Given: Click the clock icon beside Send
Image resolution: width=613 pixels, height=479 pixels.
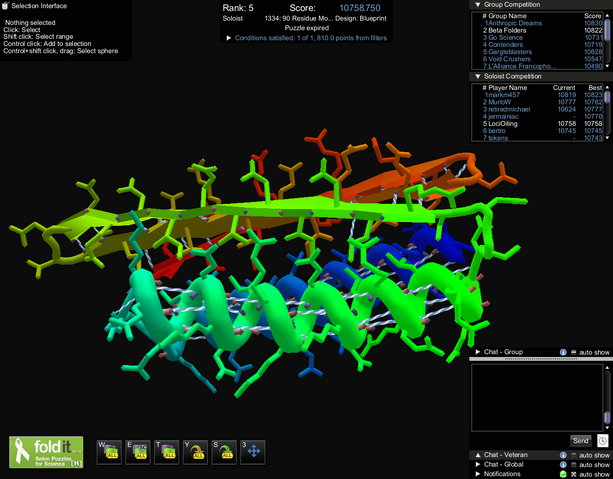Looking at the screenshot, I should coord(602,441).
